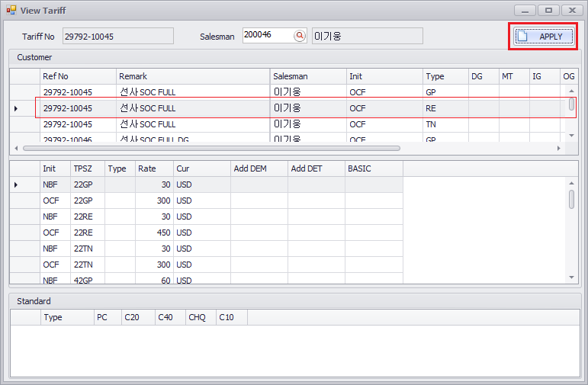
Task: Click the Add DEM column header
Action: [259, 168]
